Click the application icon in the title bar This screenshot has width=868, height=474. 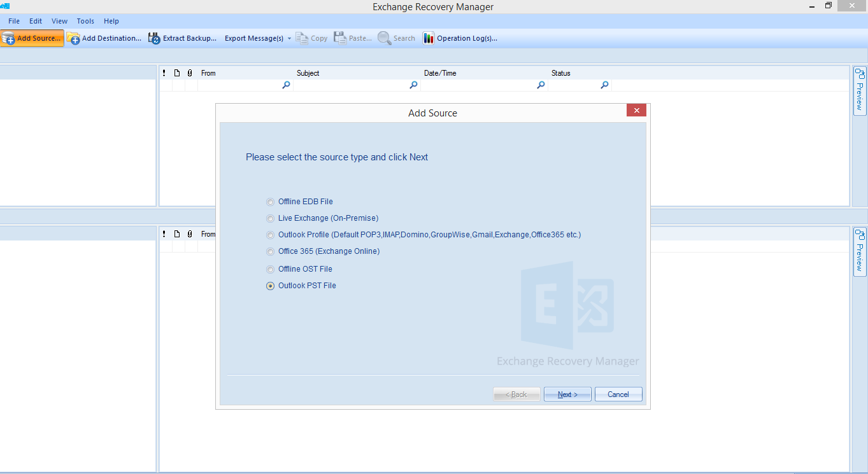5,6
